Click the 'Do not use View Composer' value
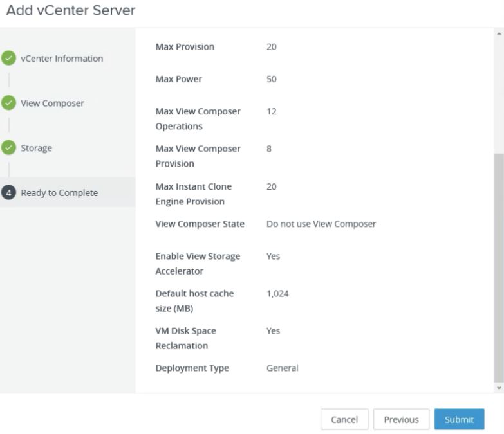 click(x=321, y=224)
